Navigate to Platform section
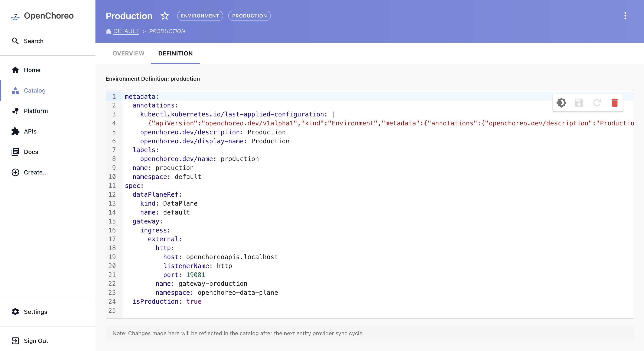This screenshot has height=351, width=644. point(36,111)
